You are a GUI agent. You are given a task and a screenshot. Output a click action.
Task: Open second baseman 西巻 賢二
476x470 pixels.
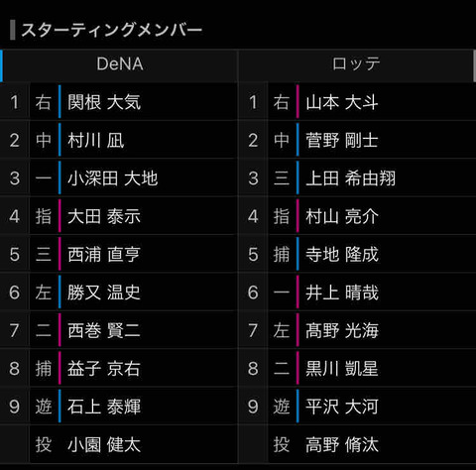[104, 330]
